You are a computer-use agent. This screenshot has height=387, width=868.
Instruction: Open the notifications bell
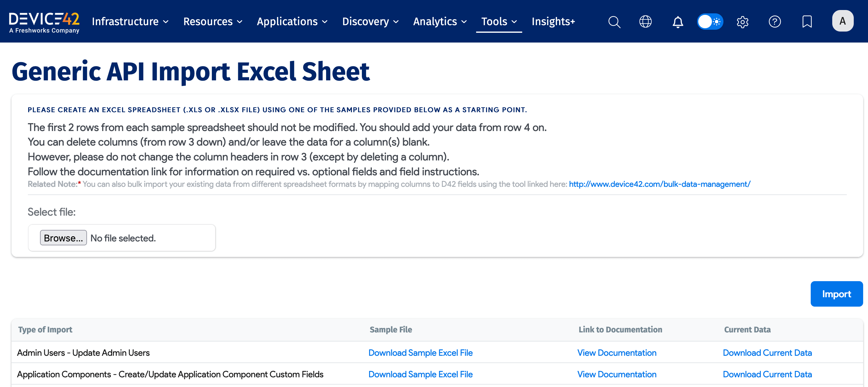pos(678,22)
